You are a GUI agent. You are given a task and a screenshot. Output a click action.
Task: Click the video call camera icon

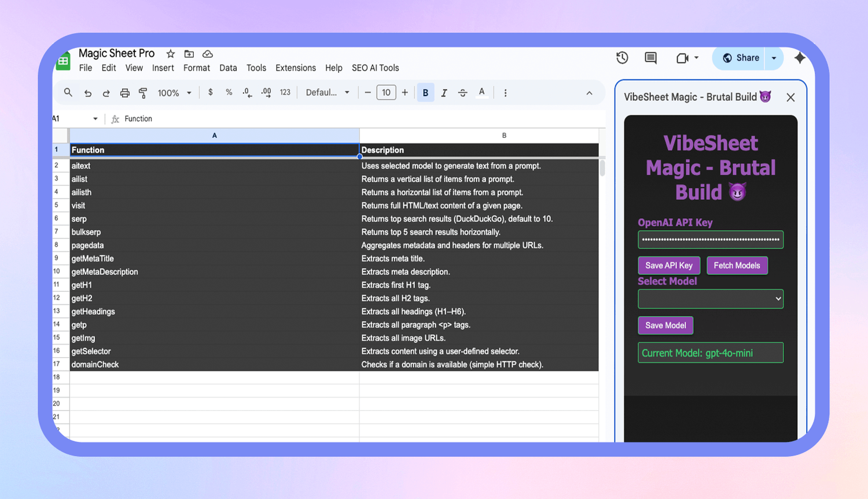(682, 58)
